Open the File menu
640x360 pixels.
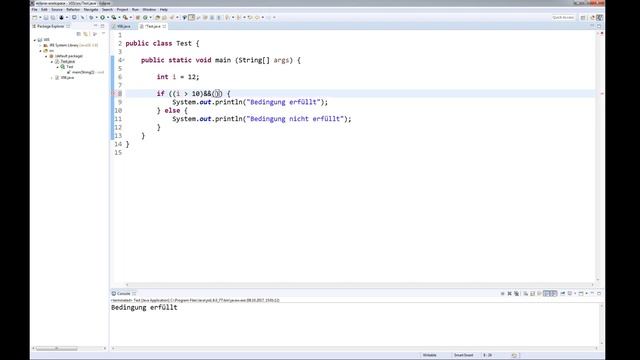coord(35,9)
